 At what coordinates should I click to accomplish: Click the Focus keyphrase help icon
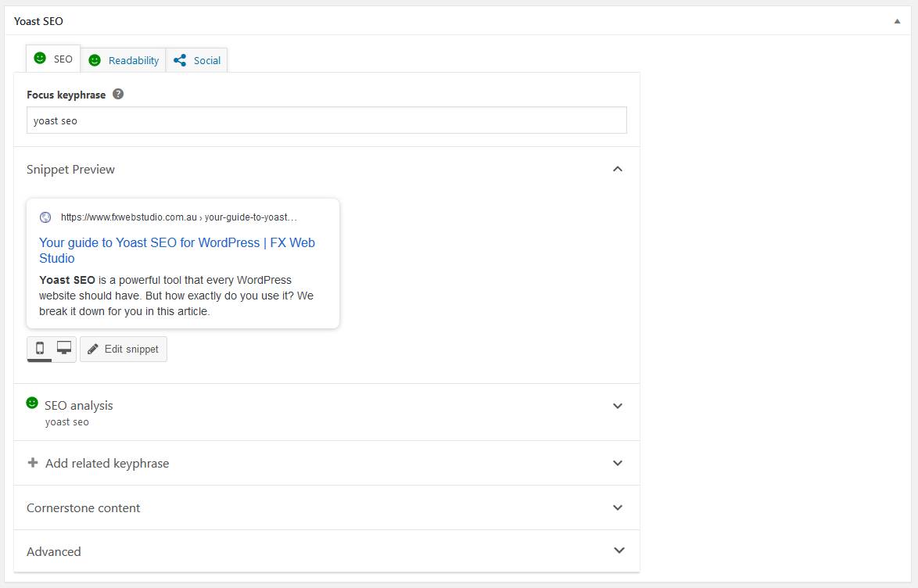118,95
